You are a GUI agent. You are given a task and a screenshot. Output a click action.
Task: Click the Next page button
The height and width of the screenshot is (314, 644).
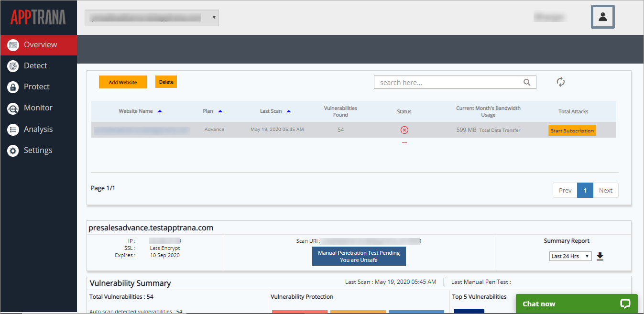click(606, 190)
